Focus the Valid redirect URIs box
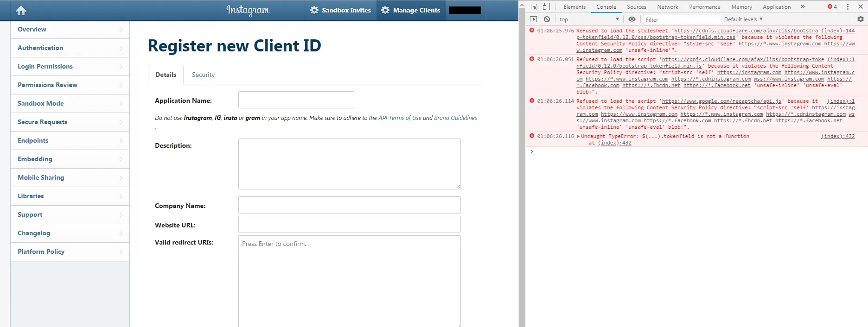Viewport: 868px width, 327px height. click(350, 281)
